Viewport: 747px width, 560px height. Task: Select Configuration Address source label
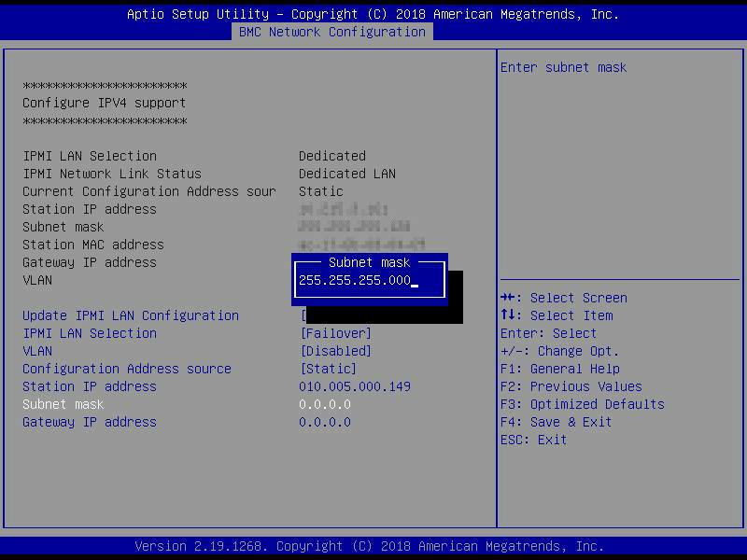(x=127, y=369)
